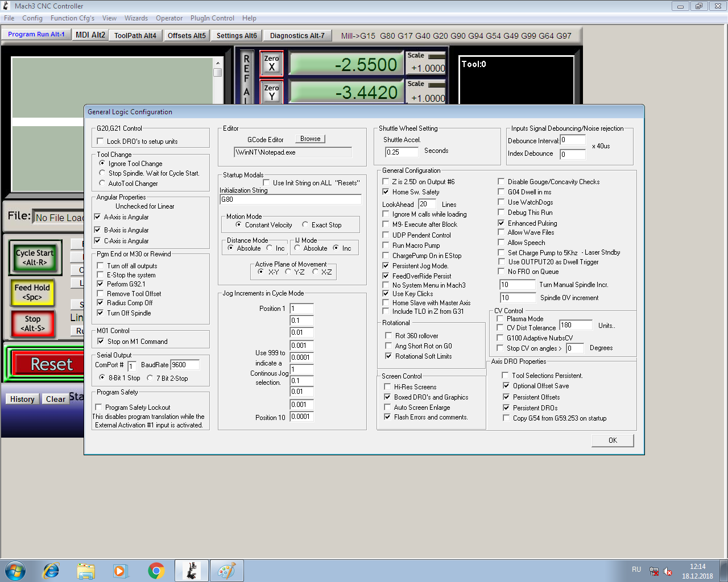Image resolution: width=728 pixels, height=582 pixels.
Task: Click the muted volume tray icon
Action: [668, 571]
